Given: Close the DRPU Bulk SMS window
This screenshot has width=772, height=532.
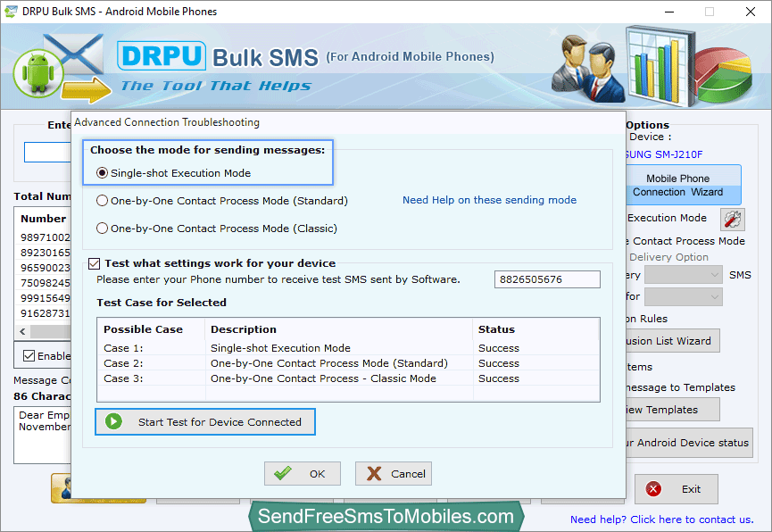Looking at the screenshot, I should coord(751,12).
